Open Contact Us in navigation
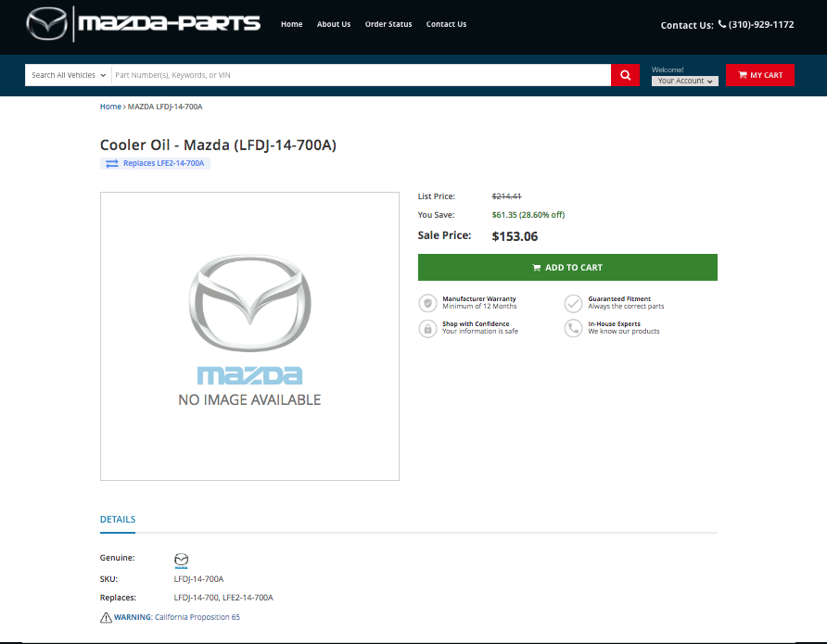The width and height of the screenshot is (827, 644). [x=446, y=24]
